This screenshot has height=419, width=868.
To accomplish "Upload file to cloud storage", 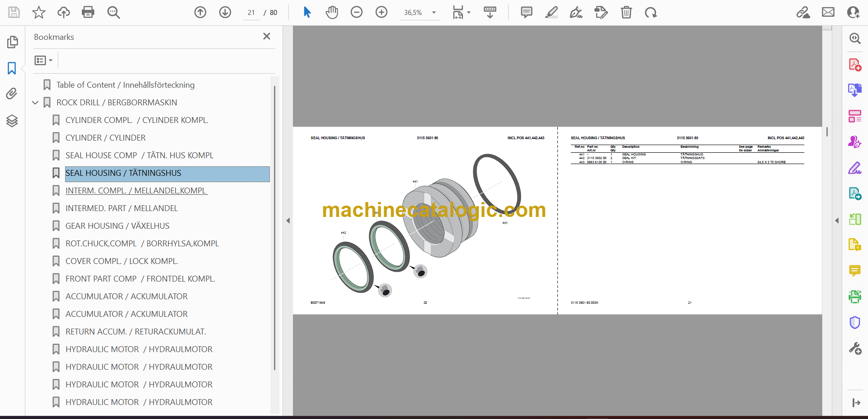I will click(63, 12).
